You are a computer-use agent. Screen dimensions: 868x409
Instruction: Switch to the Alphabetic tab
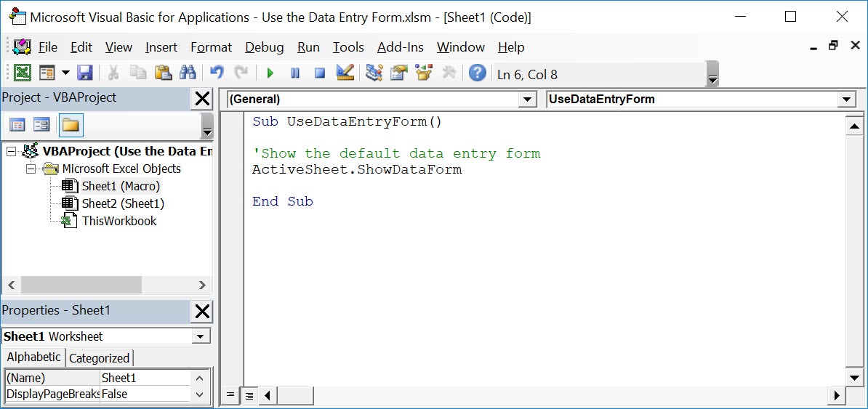[33, 357]
